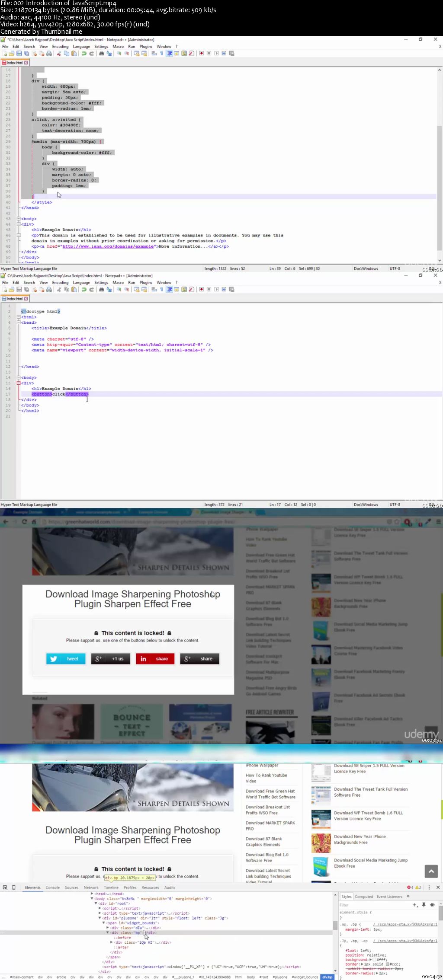Click Save all icon in second Notepad++ window
The image size is (443, 980).
point(26,290)
